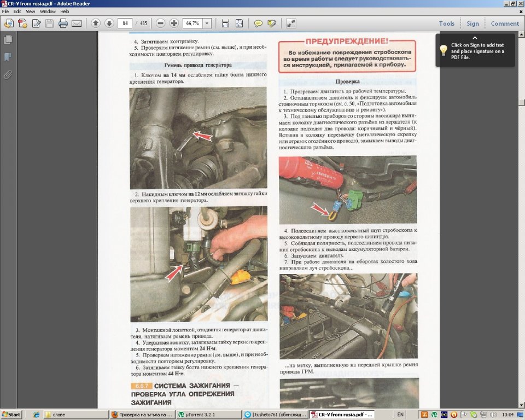Toggle the attachments panel

coord(8,74)
